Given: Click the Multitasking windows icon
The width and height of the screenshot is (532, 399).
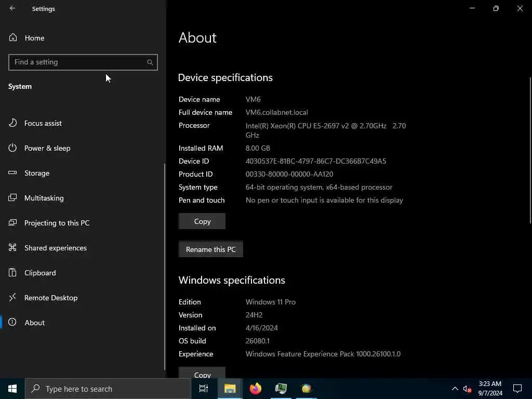Looking at the screenshot, I should click(12, 197).
